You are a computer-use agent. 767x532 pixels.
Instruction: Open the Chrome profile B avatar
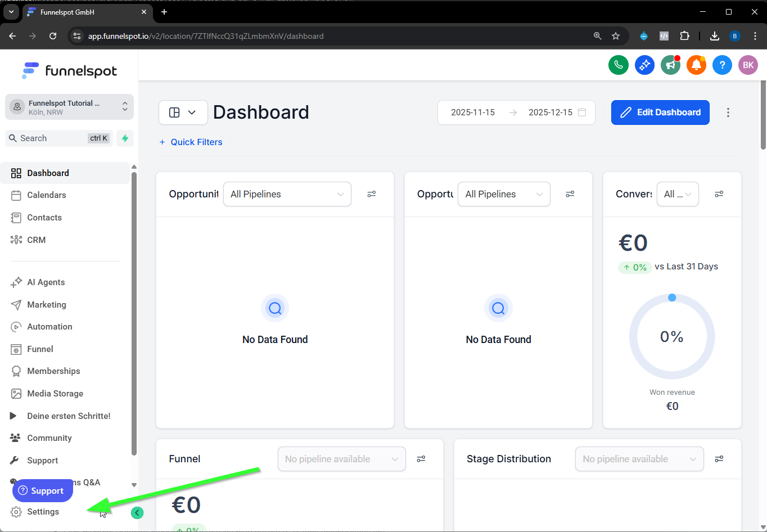[734, 36]
